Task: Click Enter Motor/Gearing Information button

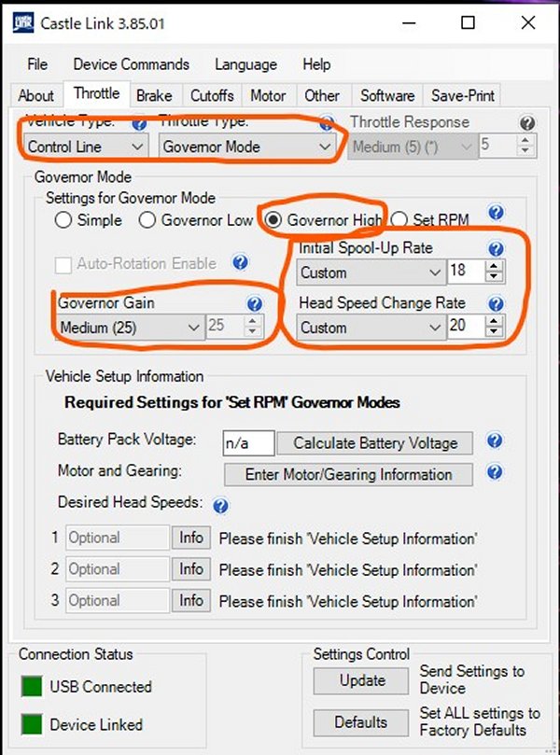Action: [x=348, y=474]
